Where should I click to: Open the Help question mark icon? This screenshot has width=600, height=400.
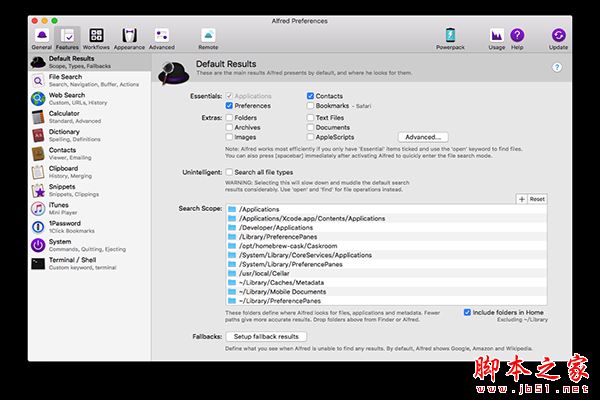click(517, 39)
